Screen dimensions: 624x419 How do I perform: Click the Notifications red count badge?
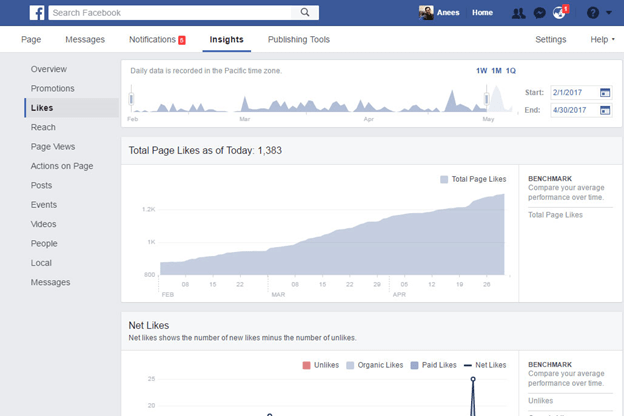(182, 40)
